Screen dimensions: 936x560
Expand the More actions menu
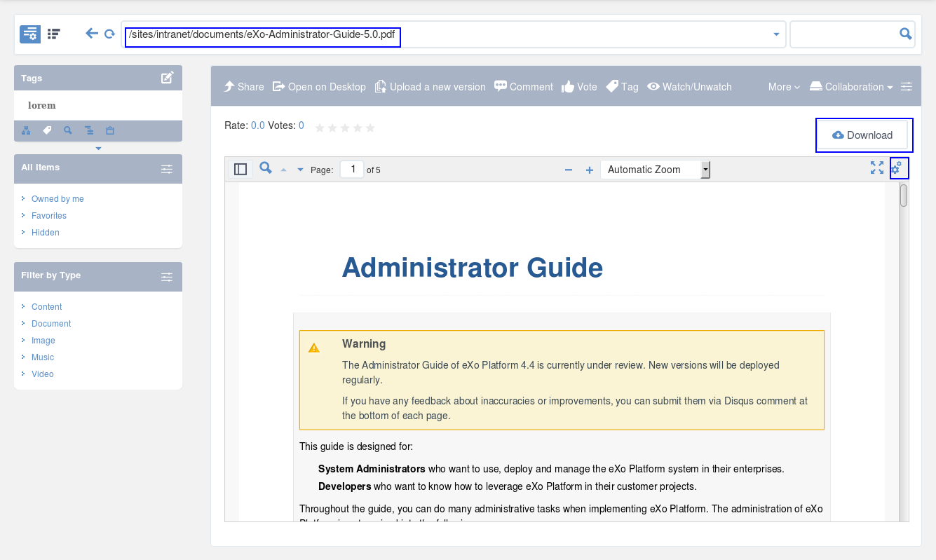(784, 87)
